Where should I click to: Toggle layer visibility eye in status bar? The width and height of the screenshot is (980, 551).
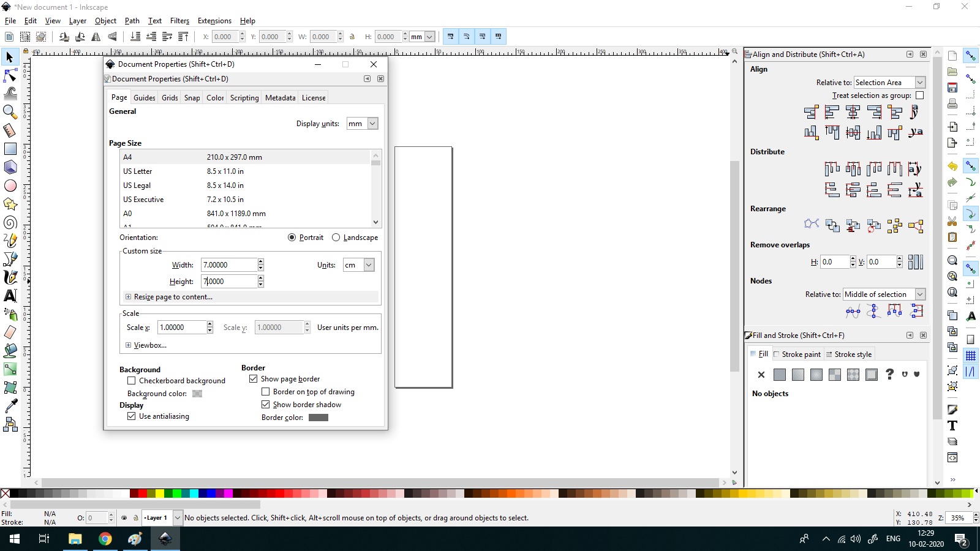[124, 518]
